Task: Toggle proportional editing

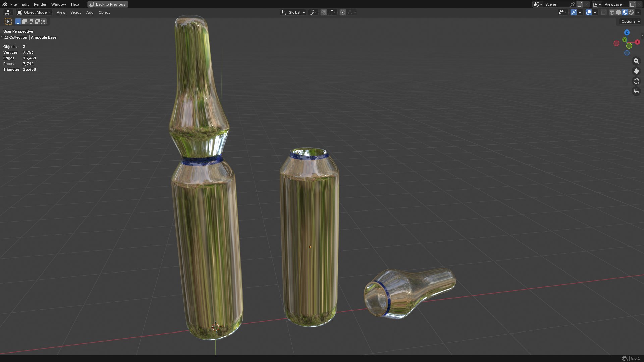Action: click(x=342, y=12)
